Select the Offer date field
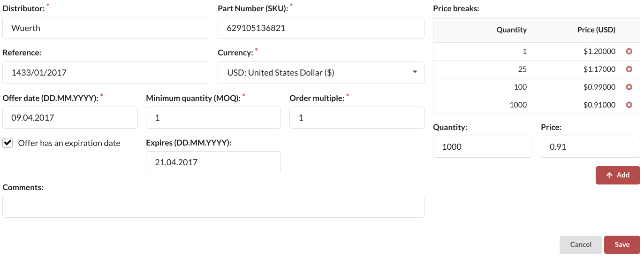 [x=70, y=118]
